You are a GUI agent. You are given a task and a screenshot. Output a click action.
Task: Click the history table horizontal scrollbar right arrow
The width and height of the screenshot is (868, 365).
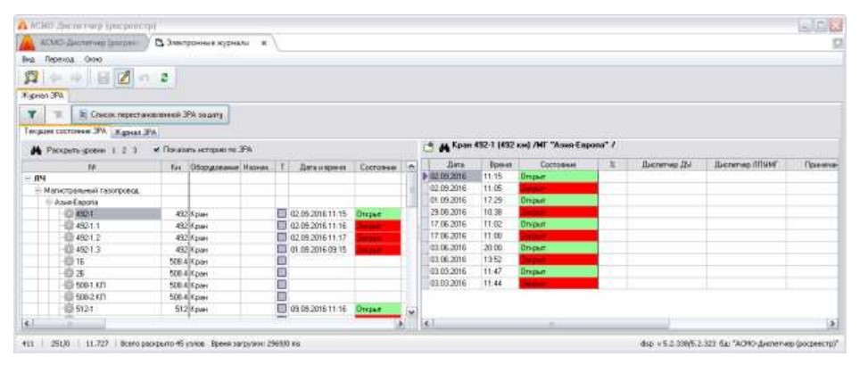click(831, 322)
